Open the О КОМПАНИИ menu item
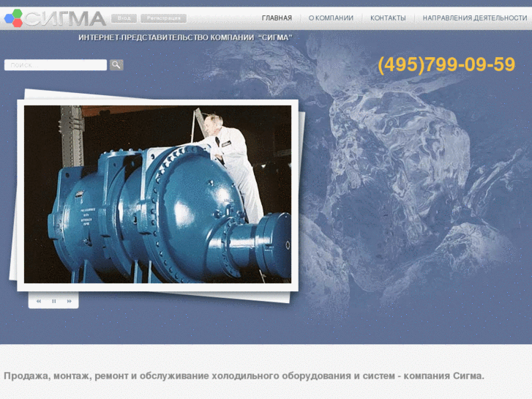Screen dimensions: 532x399 point(331,18)
